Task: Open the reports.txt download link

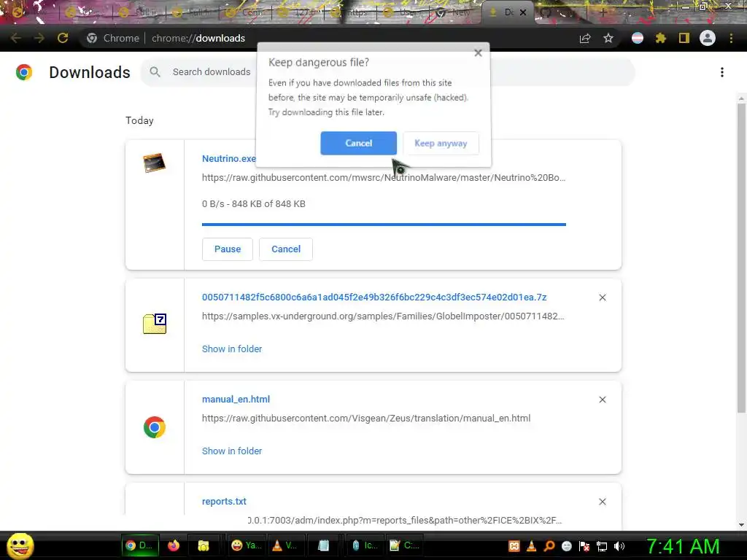Action: [224, 502]
